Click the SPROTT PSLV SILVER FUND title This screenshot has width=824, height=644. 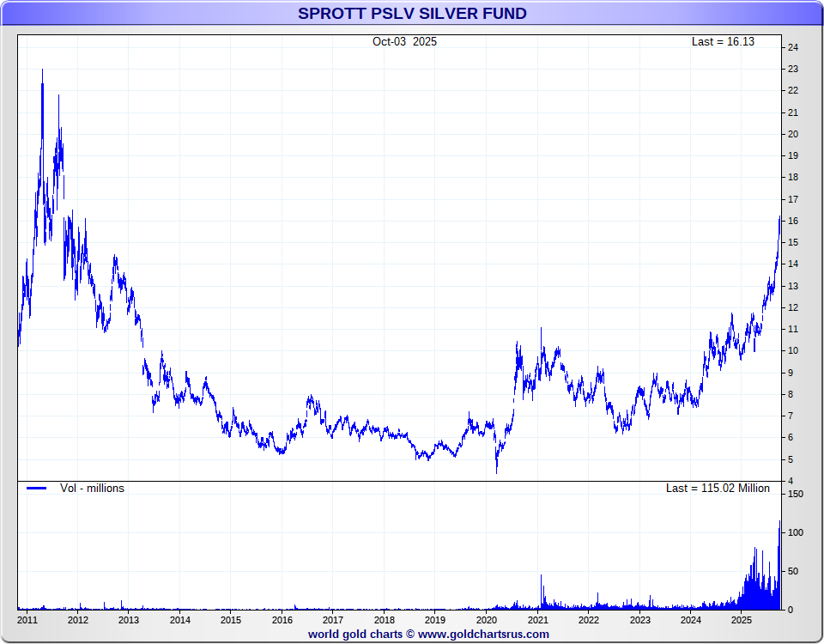[x=412, y=13]
